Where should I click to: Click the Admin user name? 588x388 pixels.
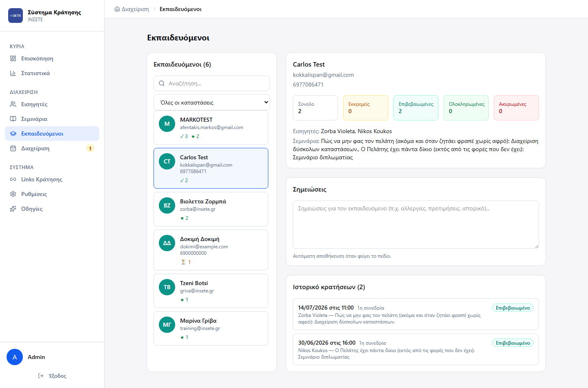[36, 357]
